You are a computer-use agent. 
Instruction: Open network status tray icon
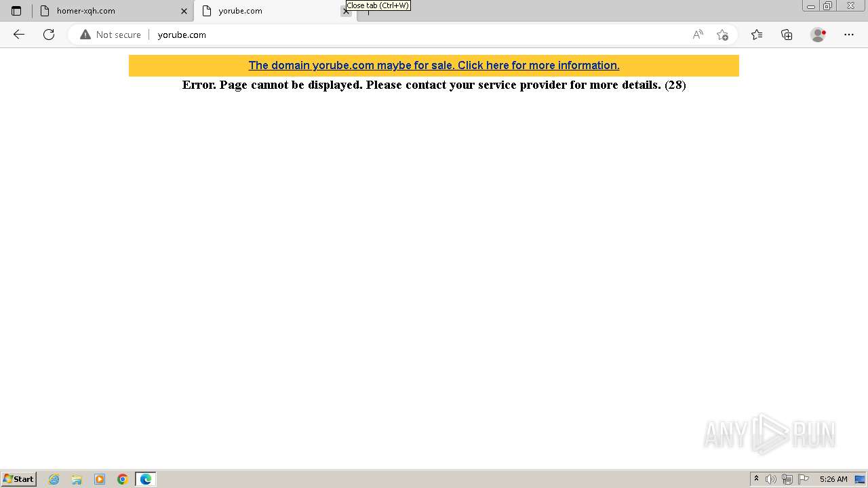[787, 479]
